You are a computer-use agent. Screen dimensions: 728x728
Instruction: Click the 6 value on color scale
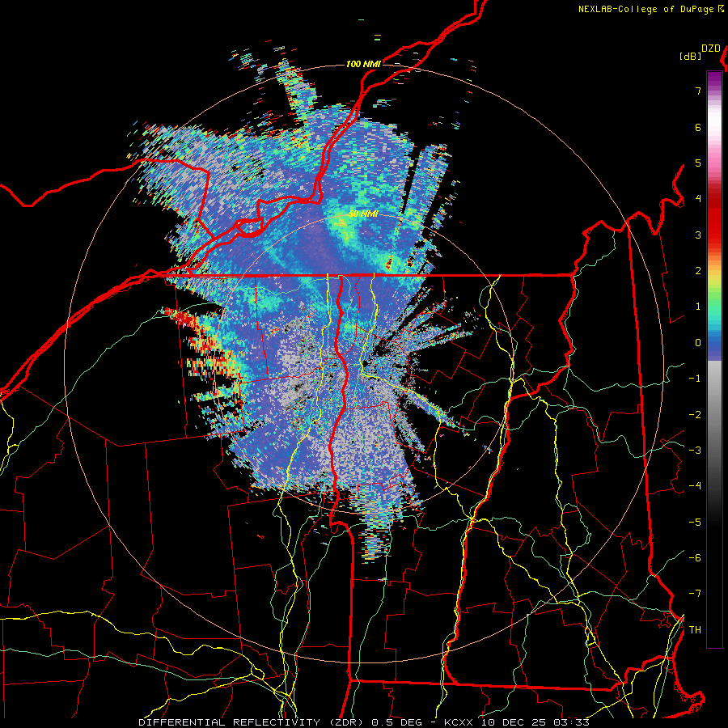pos(698,127)
